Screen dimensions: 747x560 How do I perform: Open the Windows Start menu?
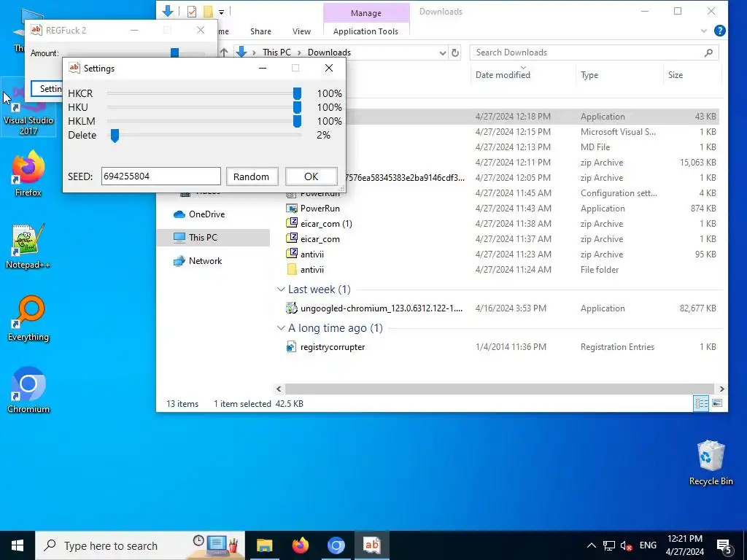pyautogui.click(x=18, y=545)
